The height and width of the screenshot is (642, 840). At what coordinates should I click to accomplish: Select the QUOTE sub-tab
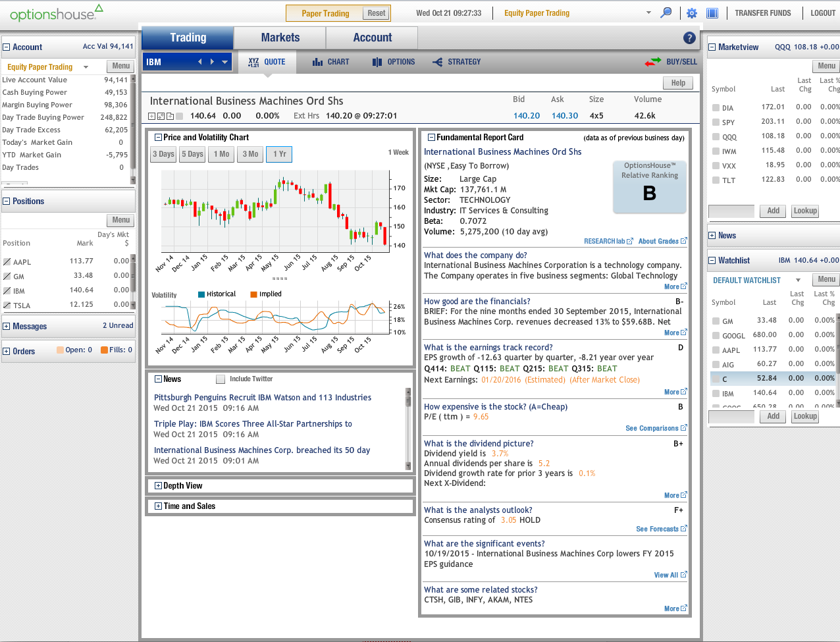(x=267, y=62)
